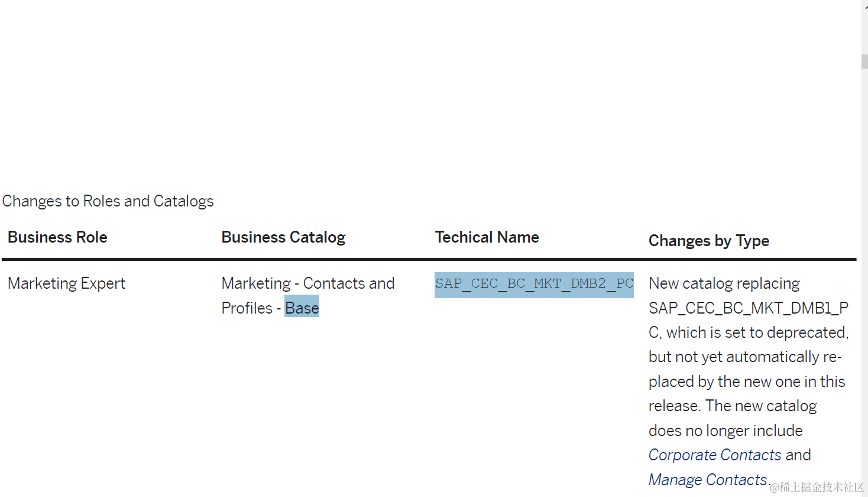Click the vertical scrollbar thumb

point(864,62)
